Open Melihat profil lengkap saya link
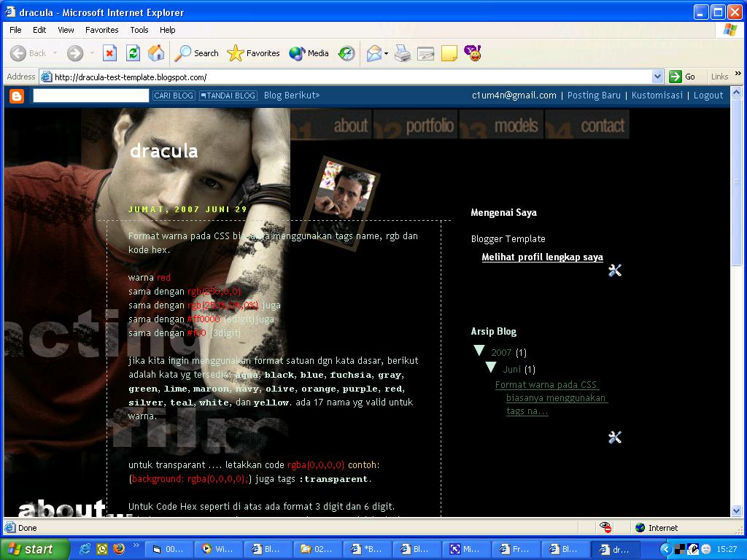 click(542, 257)
